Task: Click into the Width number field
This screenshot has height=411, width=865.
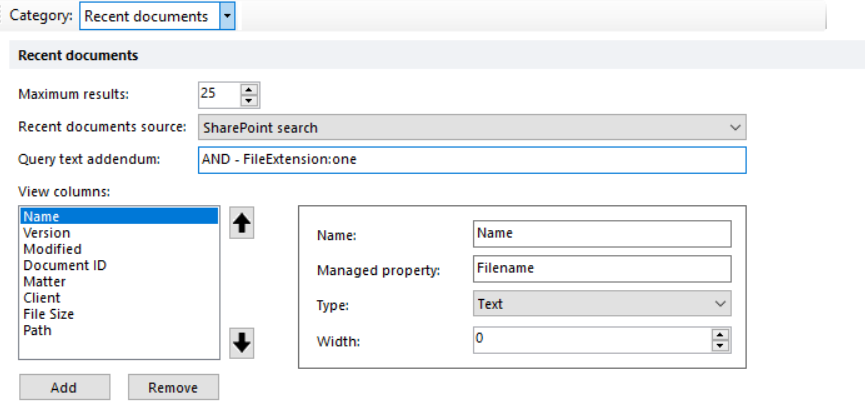Action: coord(592,340)
